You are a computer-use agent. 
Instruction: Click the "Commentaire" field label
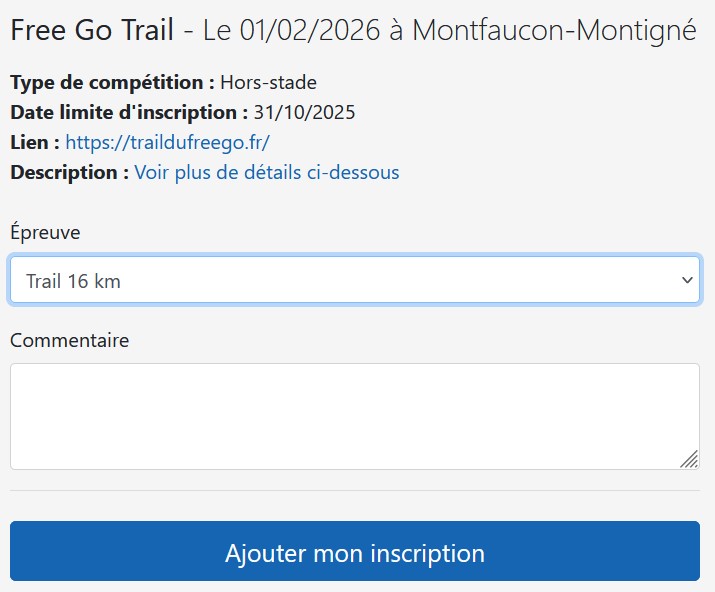coord(69,340)
